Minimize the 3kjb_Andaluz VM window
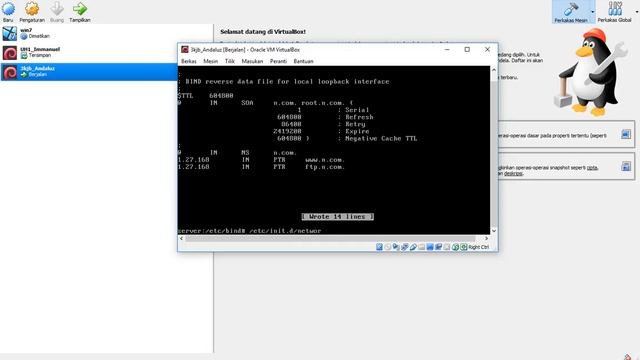Image resolution: width=640 pixels, height=360 pixels. click(447, 49)
